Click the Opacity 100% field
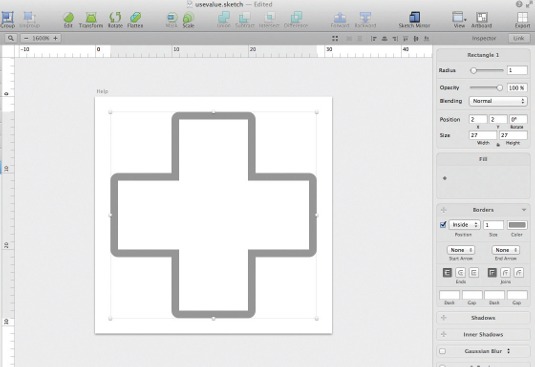This screenshot has height=367, width=535. pos(517,88)
